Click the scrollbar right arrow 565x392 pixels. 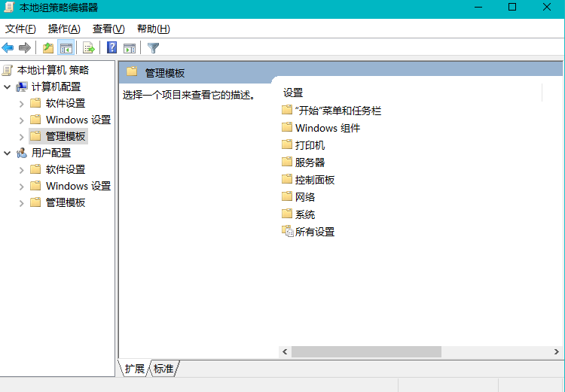pos(557,351)
